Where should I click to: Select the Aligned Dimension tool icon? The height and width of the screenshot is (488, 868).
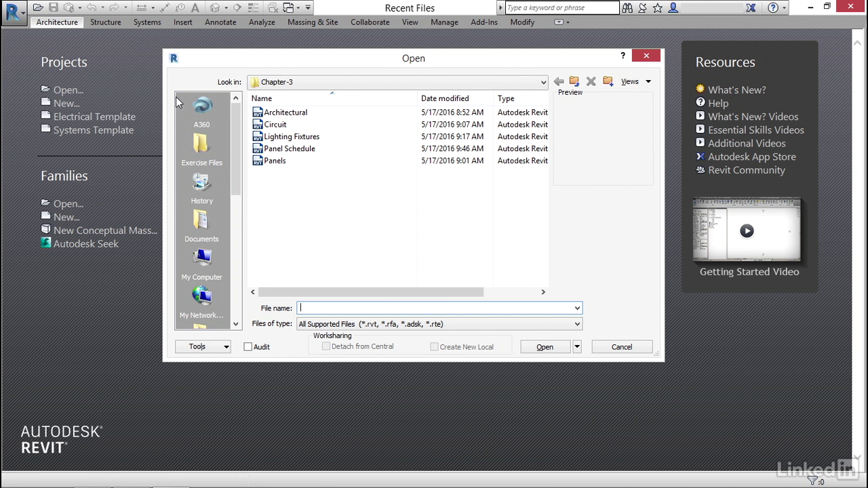165,8
